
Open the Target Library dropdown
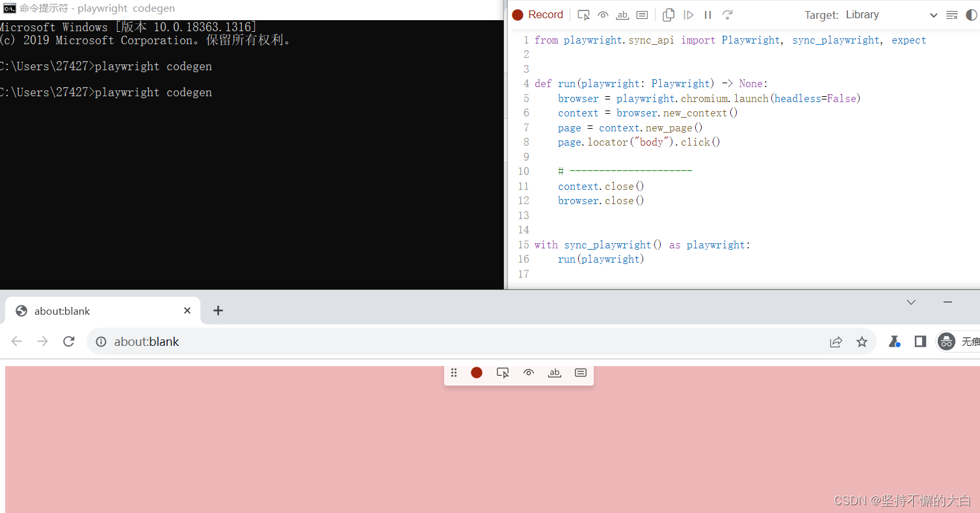(892, 15)
